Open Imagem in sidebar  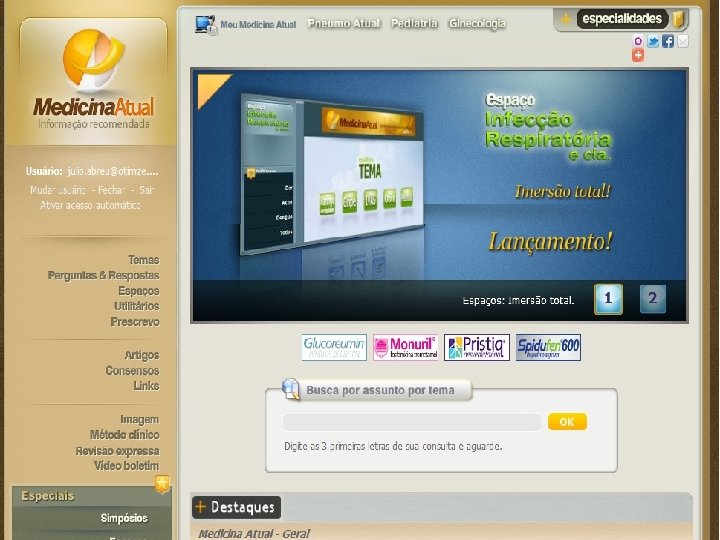click(140, 420)
